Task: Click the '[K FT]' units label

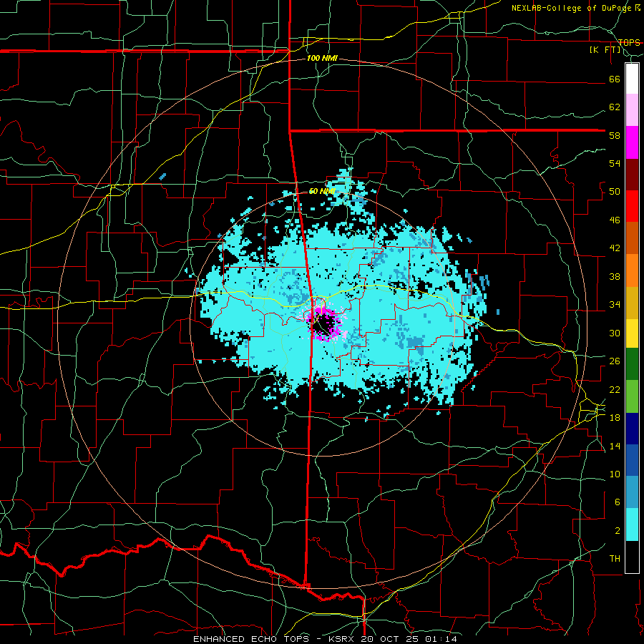Action: (x=605, y=50)
